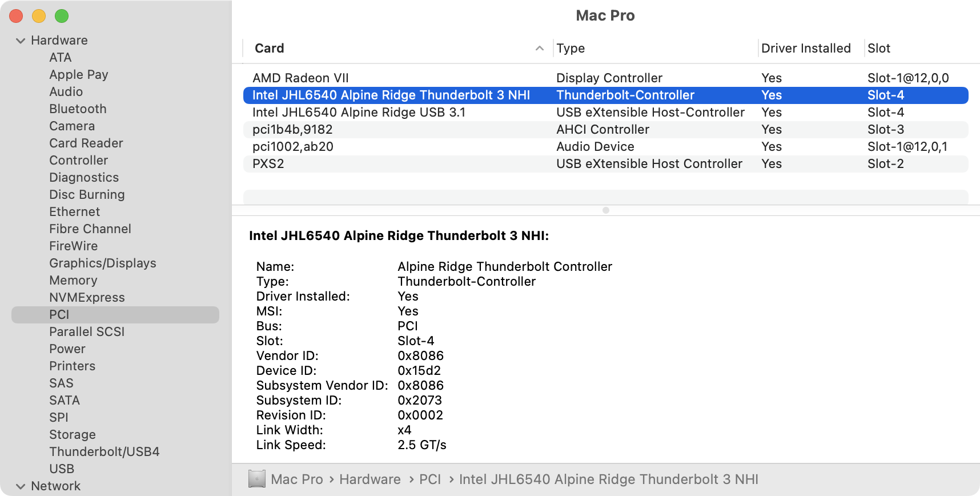Select Fibre Channel in the sidebar
This screenshot has width=980, height=496.
click(90, 229)
